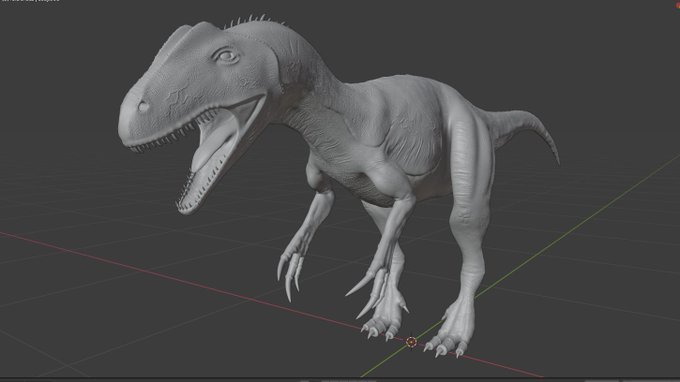Click the 3D cursor at the world origin

(x=411, y=342)
